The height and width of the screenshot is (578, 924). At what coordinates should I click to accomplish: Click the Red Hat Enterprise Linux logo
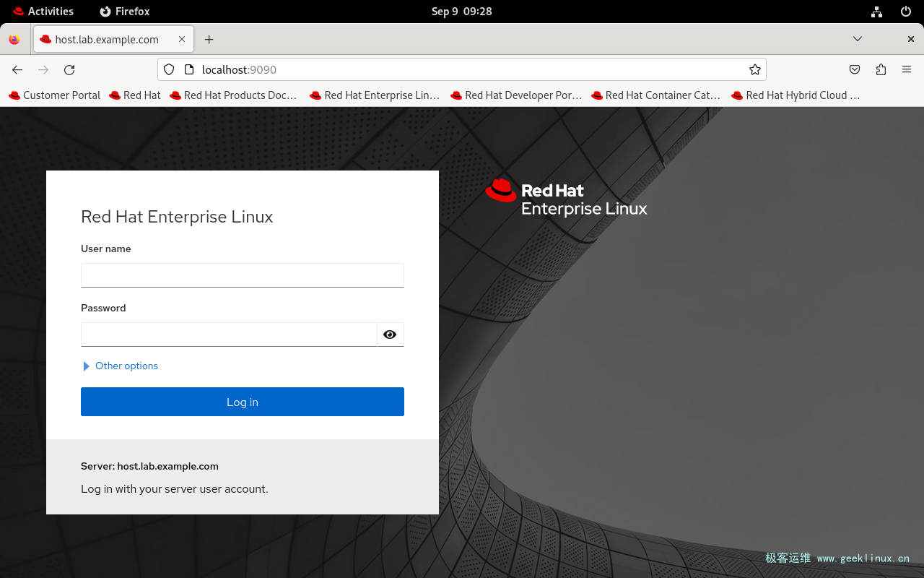566,198
